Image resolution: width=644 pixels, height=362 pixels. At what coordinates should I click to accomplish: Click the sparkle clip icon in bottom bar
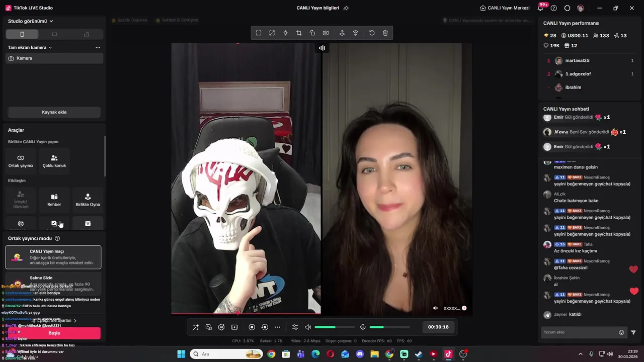click(234, 327)
